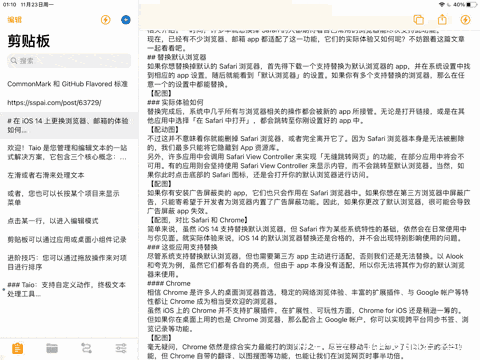Image resolution: width=480 pixels, height=360 pixels.
Task: Click the 【配动图】 placeholder line
Action: tap(164, 130)
